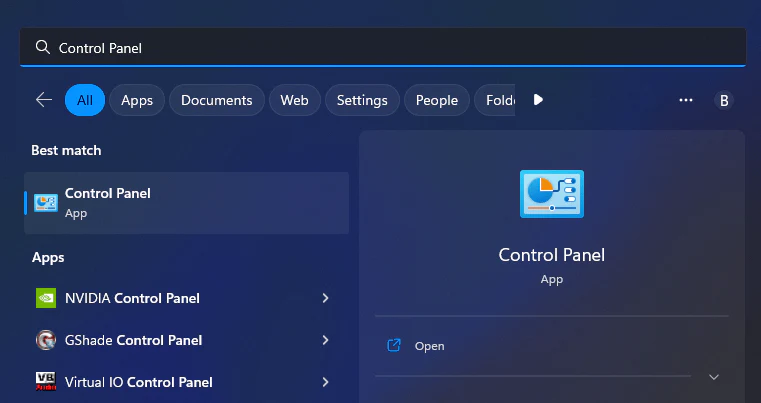
Task: Click the large Control Panel preview icon
Action: (x=552, y=194)
